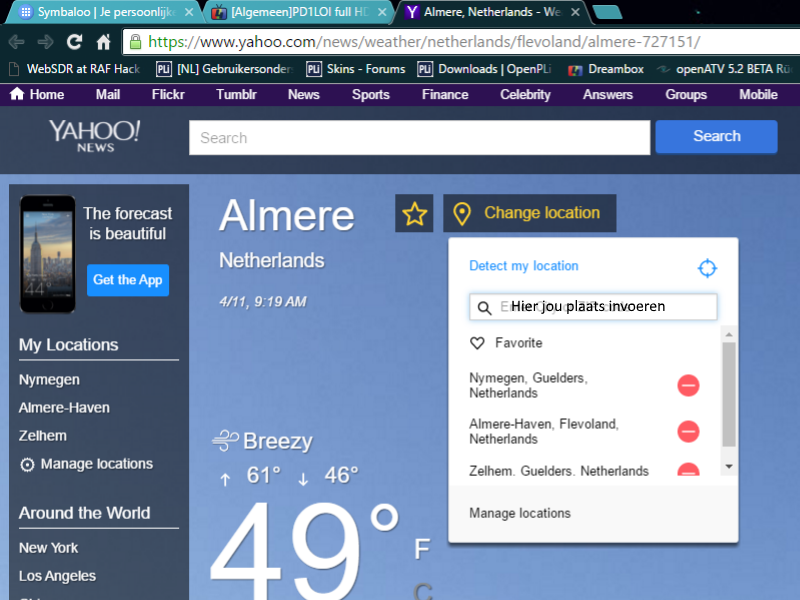This screenshot has height=600, width=800.
Task: Select Nymegen, Guelders, Netherlands in the dropdown list
Action: click(x=529, y=385)
